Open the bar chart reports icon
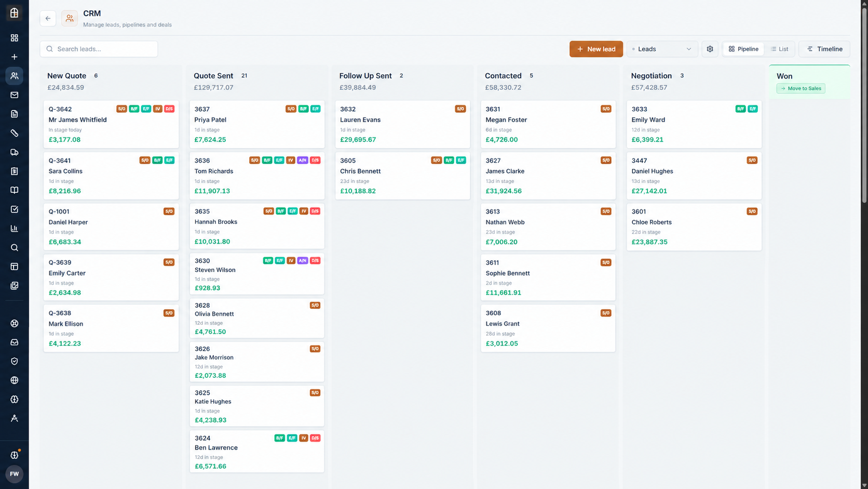 click(x=15, y=229)
